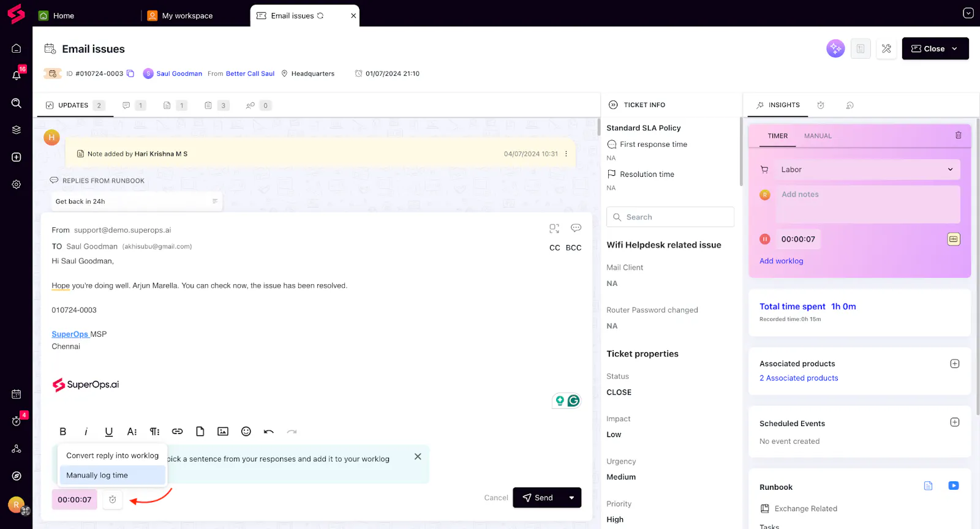Open the 2 Associated products link
This screenshot has width=980, height=529.
tap(799, 378)
